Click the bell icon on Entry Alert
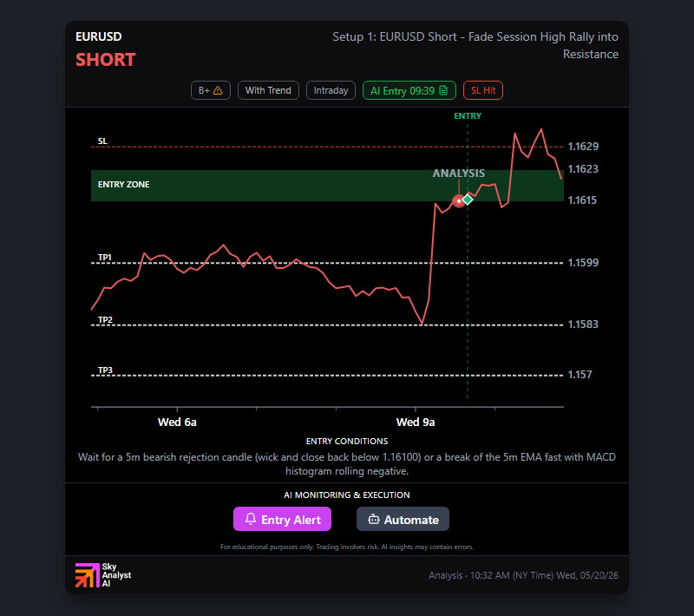 (x=251, y=519)
